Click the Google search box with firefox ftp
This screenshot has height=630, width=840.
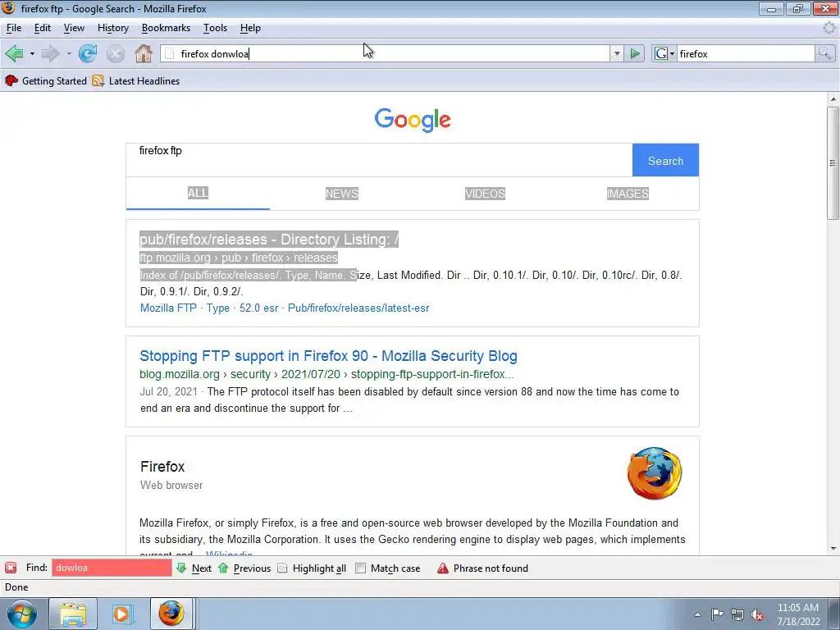(379, 160)
